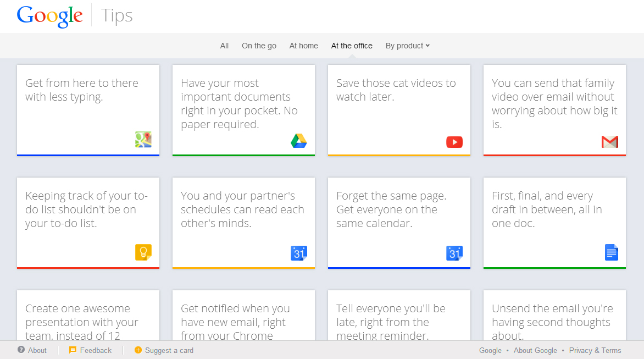
Task: Click the Calendar icon on partner's schedules card
Action: 299,253
